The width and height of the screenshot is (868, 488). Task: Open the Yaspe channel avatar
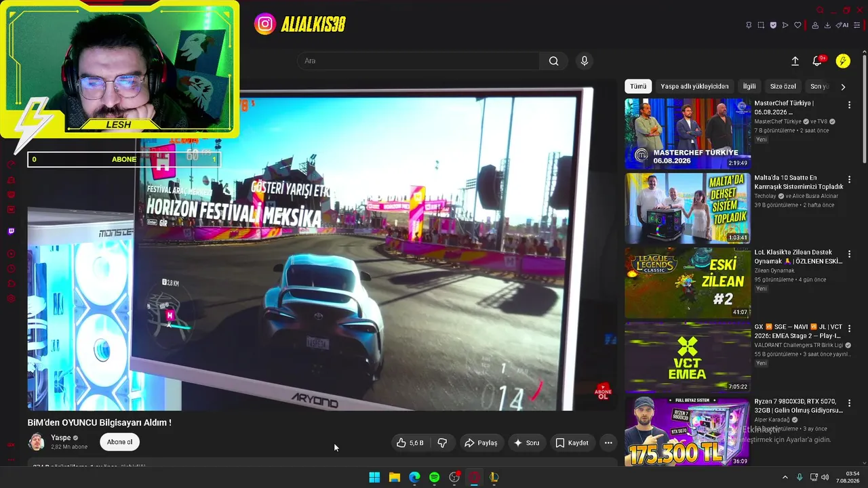tap(37, 442)
